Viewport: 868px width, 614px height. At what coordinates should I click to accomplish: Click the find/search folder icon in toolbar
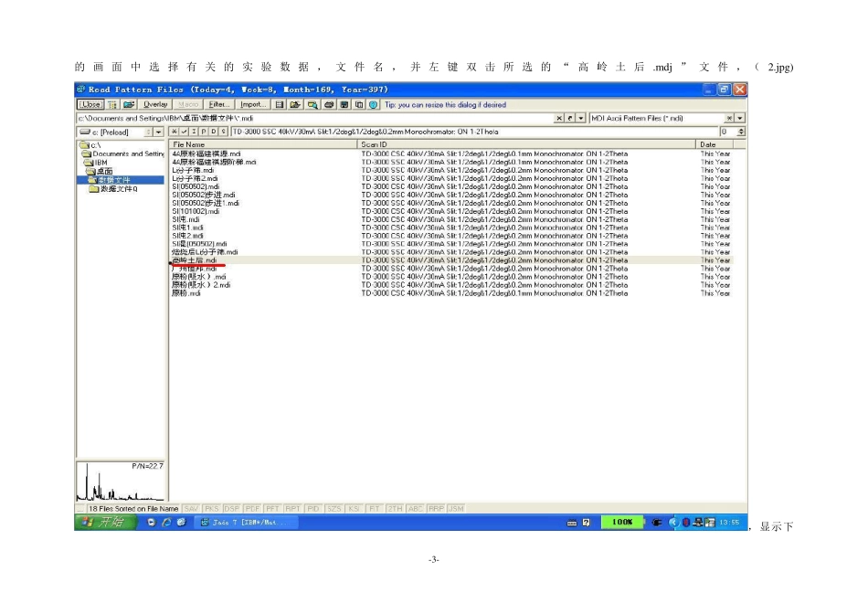[x=312, y=105]
